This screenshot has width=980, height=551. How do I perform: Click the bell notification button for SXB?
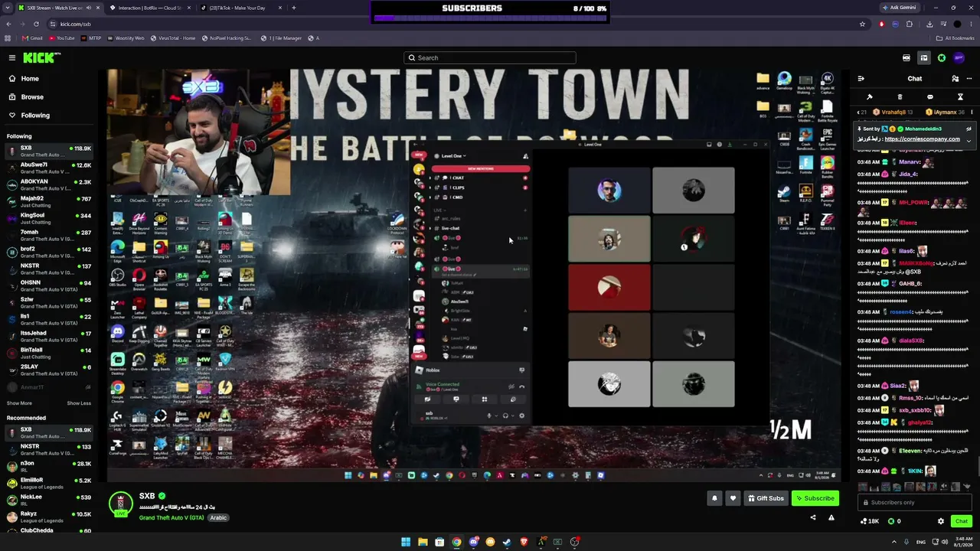[x=714, y=498]
